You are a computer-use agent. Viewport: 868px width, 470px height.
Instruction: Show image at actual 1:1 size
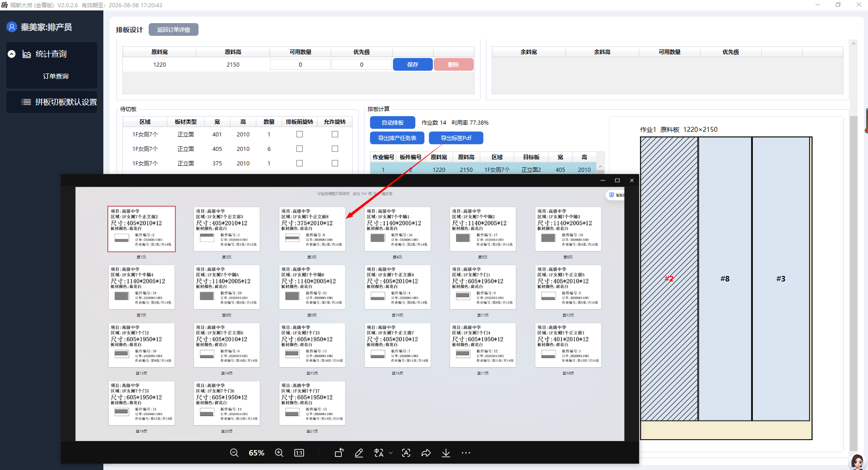point(299,453)
